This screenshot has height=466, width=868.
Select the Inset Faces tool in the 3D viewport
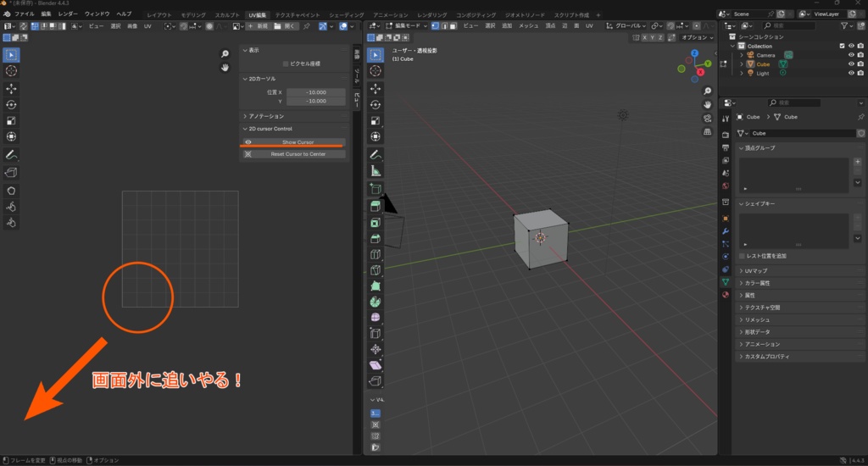(x=376, y=223)
